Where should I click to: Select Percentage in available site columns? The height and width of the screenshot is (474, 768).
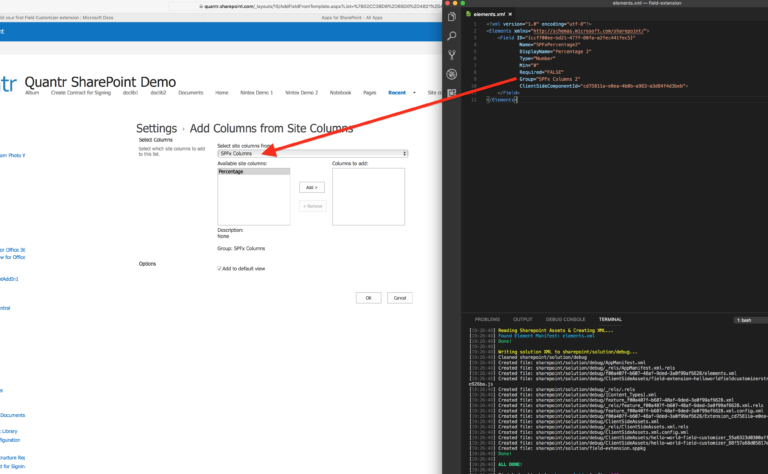[x=254, y=172]
